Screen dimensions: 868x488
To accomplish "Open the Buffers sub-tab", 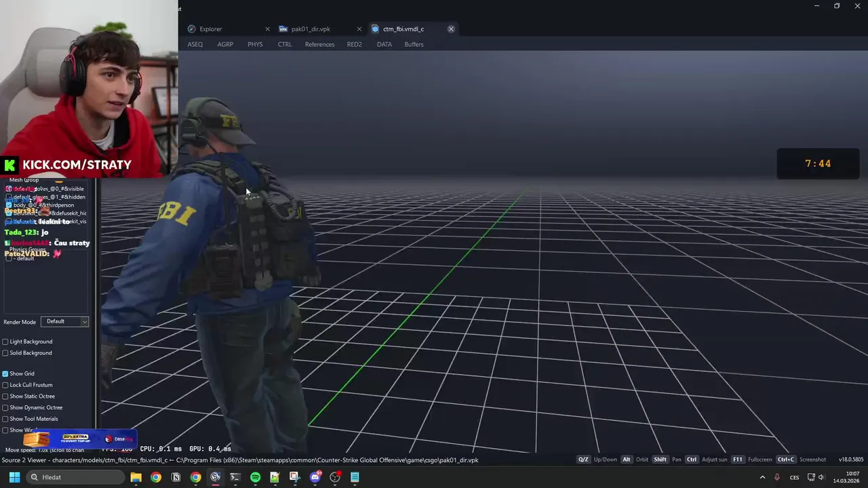I will [x=414, y=45].
